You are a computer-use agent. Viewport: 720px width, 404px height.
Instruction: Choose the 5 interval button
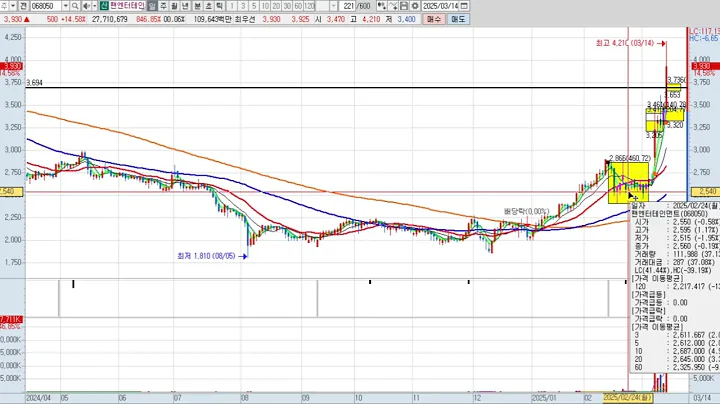click(x=254, y=6)
